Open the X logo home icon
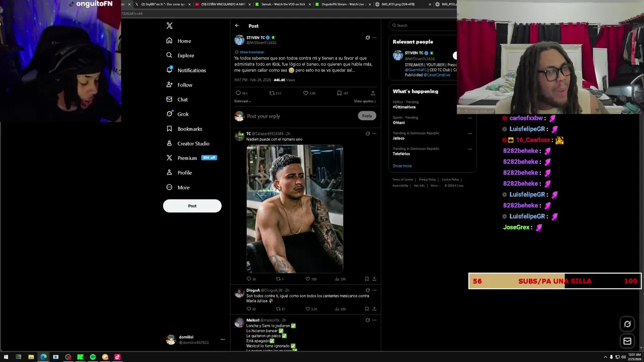Image resolution: width=644 pixels, height=362 pixels. [170, 26]
